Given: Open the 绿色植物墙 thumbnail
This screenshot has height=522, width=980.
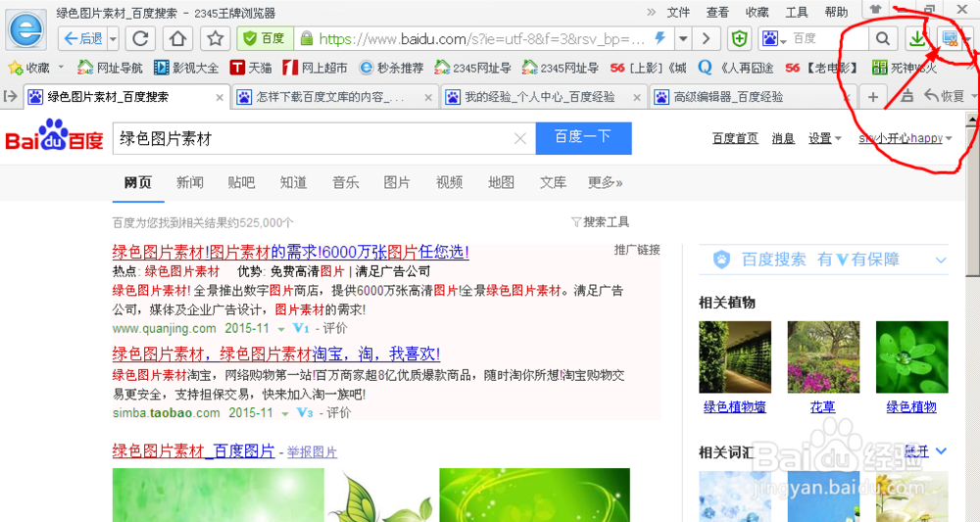Looking at the screenshot, I should (734, 357).
